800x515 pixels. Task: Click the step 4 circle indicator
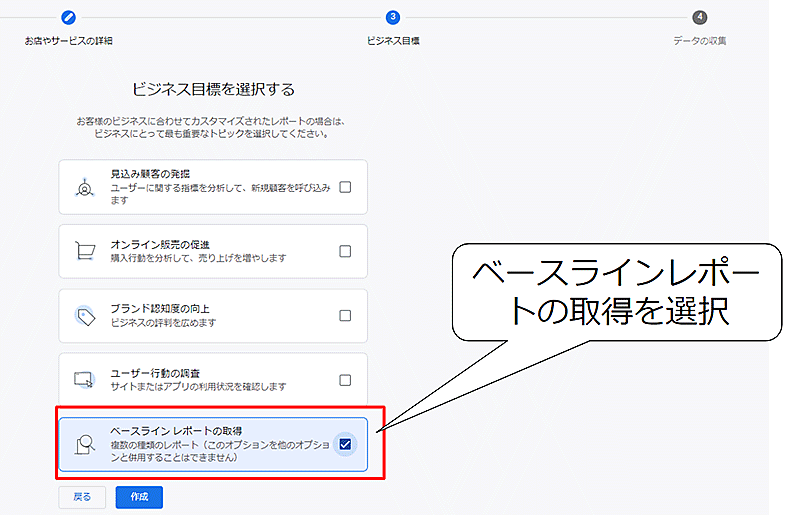(x=699, y=17)
